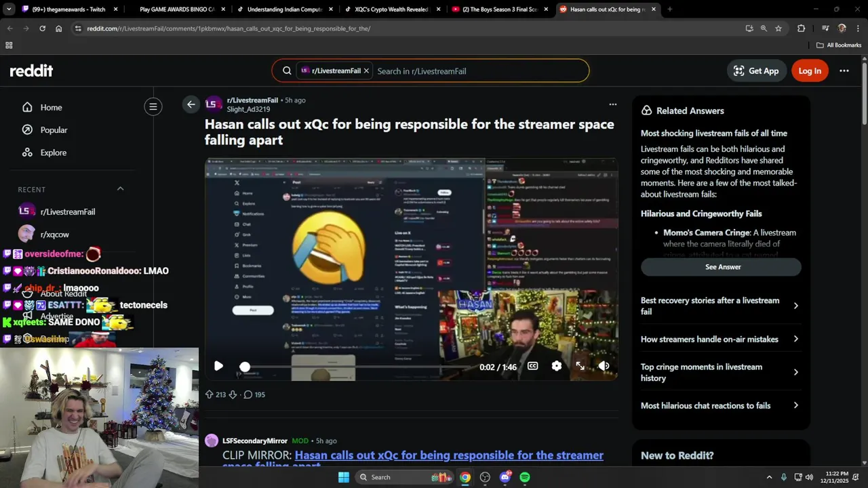Open the Windows Start menu
Screen dimensions: 868x488
coord(344,477)
